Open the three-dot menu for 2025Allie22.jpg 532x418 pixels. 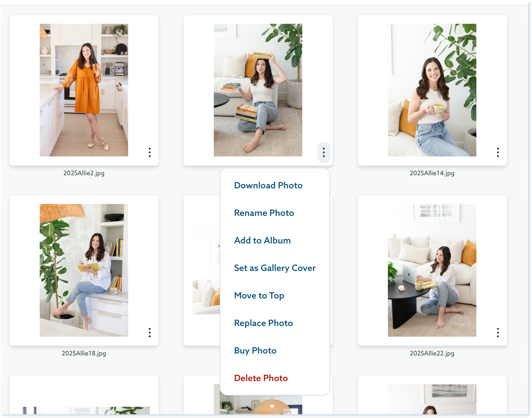pos(498,333)
